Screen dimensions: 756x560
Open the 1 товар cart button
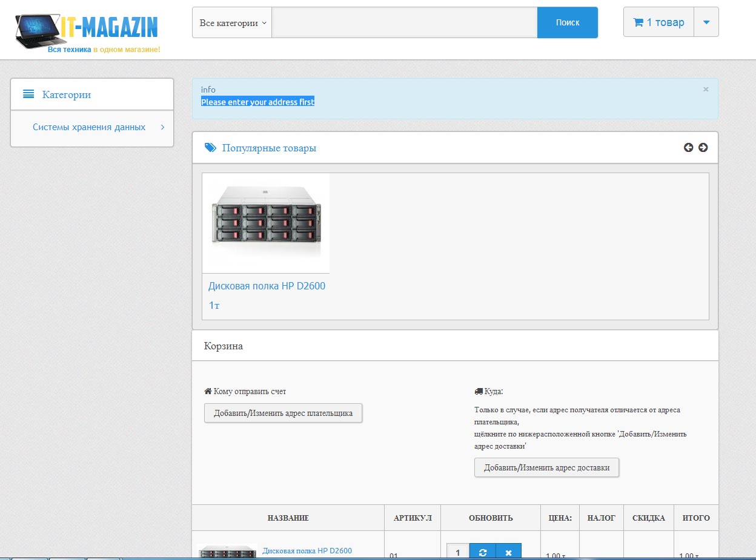658,22
